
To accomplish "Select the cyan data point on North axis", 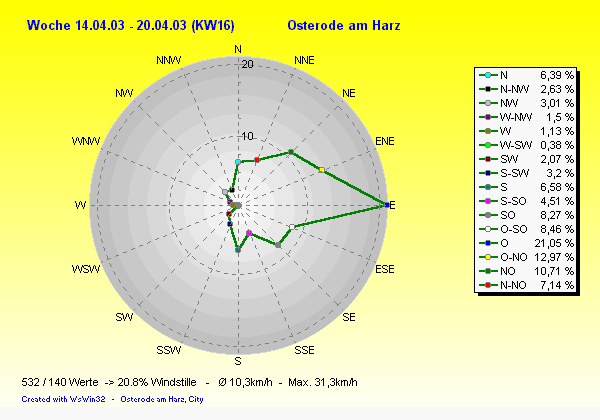I will click(x=237, y=162).
